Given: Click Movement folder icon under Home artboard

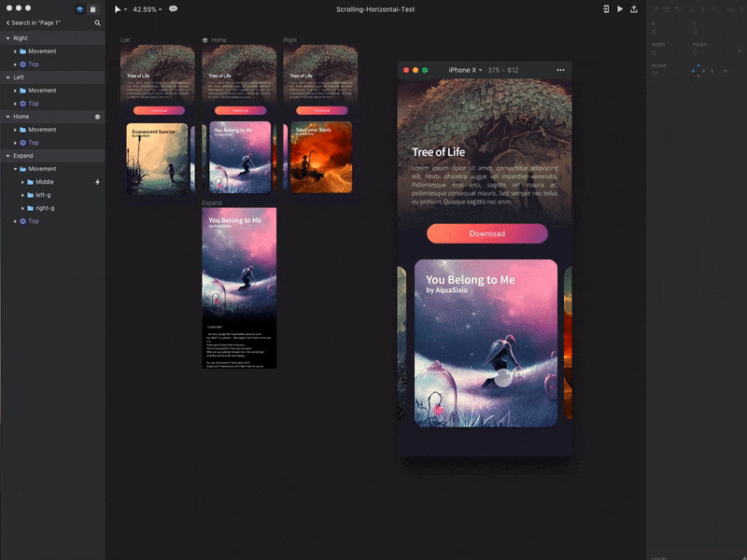Looking at the screenshot, I should click(22, 130).
